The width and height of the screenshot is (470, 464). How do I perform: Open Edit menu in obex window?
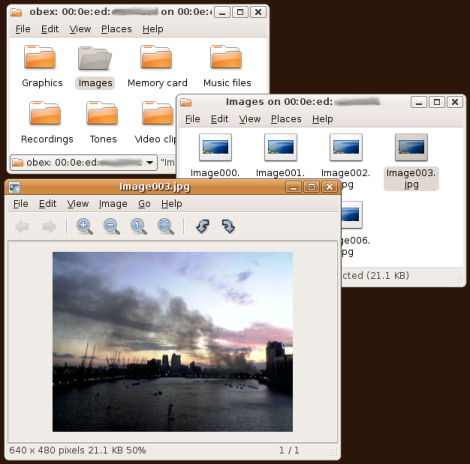[x=50, y=29]
